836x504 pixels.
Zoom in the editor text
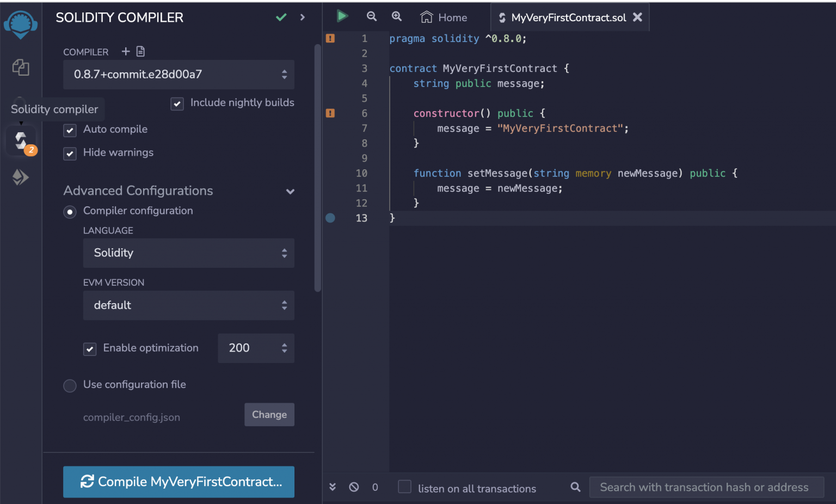pyautogui.click(x=396, y=16)
